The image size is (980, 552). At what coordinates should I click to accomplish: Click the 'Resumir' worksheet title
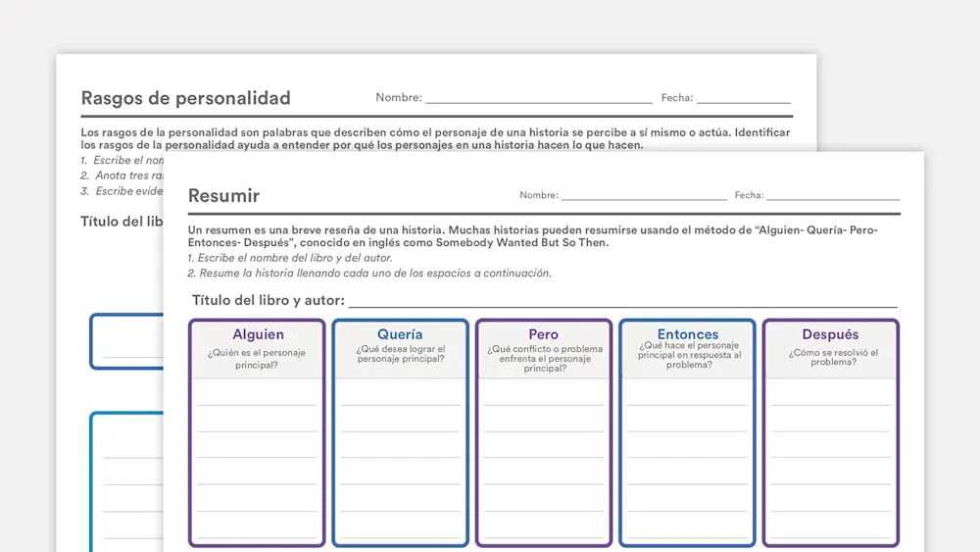pos(223,196)
